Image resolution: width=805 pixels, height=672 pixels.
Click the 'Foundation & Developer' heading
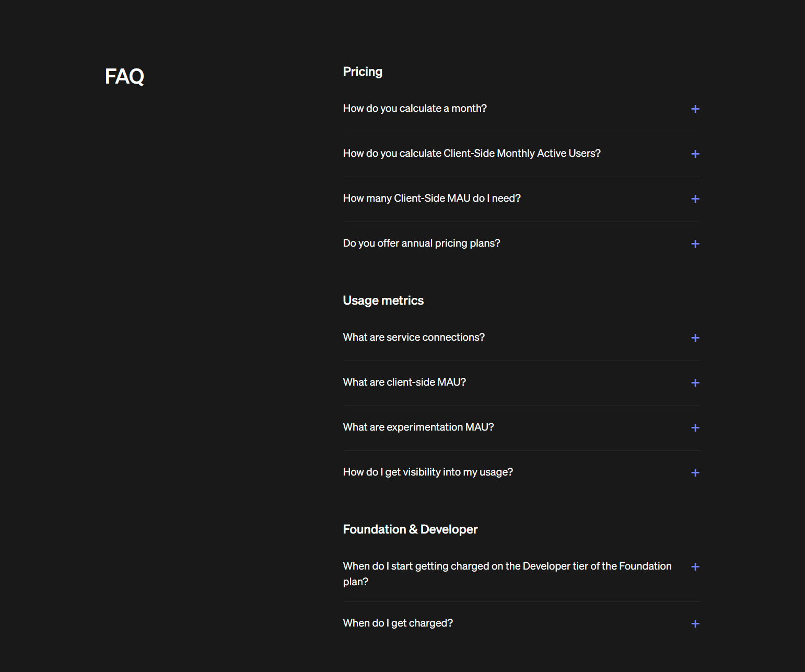(410, 529)
